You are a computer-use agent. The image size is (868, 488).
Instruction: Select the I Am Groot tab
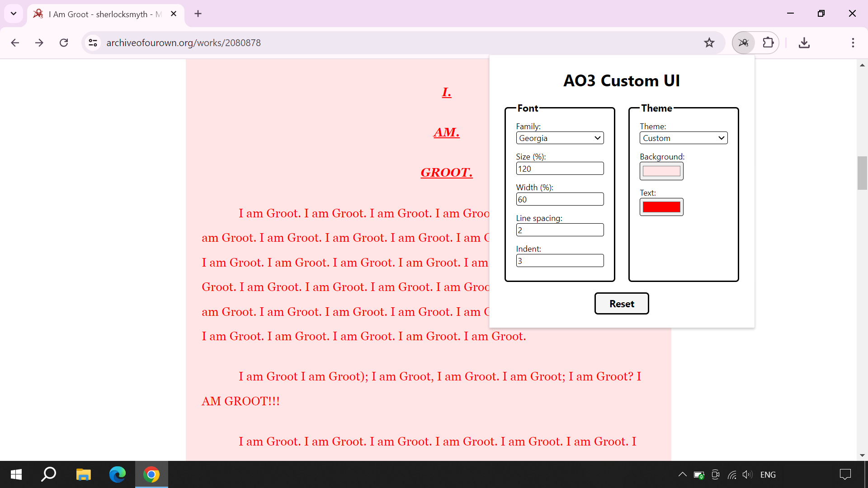99,14
